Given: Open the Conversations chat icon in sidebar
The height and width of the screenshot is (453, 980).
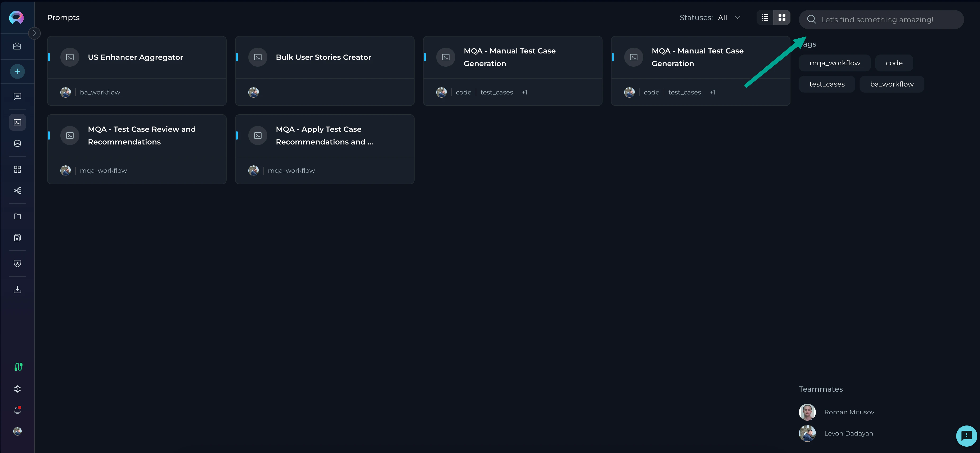Looking at the screenshot, I should point(17,96).
